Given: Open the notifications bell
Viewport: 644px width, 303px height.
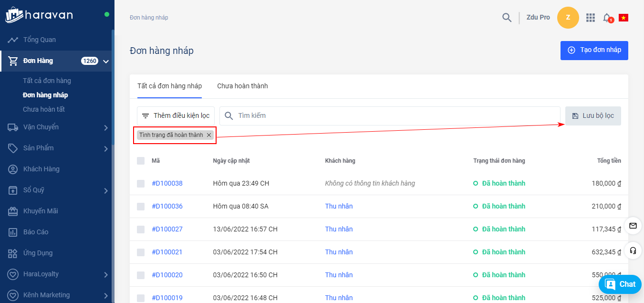Looking at the screenshot, I should click(x=607, y=18).
